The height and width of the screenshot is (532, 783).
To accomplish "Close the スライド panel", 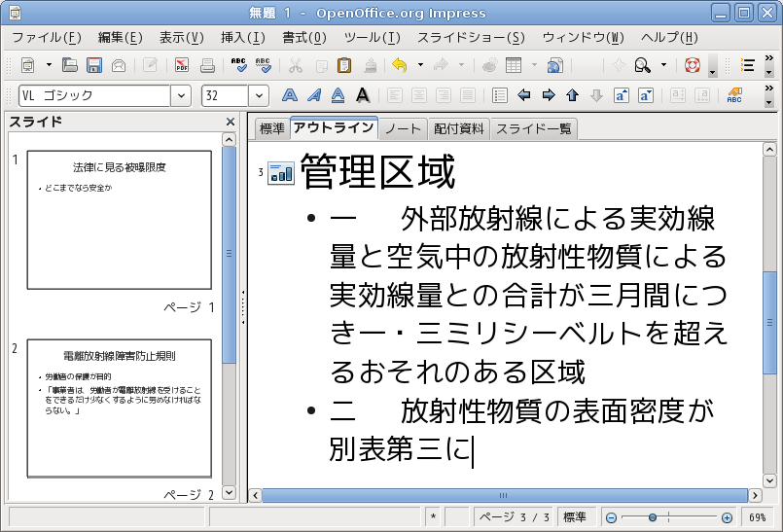I will click(231, 122).
